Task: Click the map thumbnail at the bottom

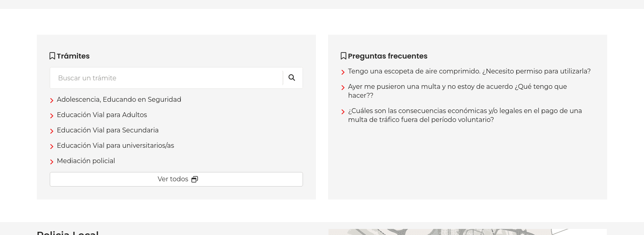Action: point(467,232)
